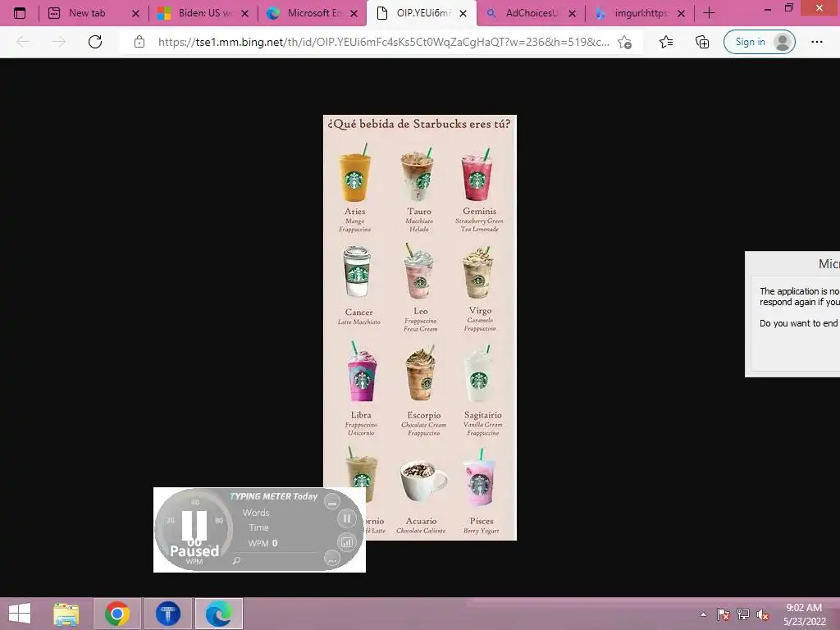Click the Typing Meter search icon

pyautogui.click(x=236, y=560)
